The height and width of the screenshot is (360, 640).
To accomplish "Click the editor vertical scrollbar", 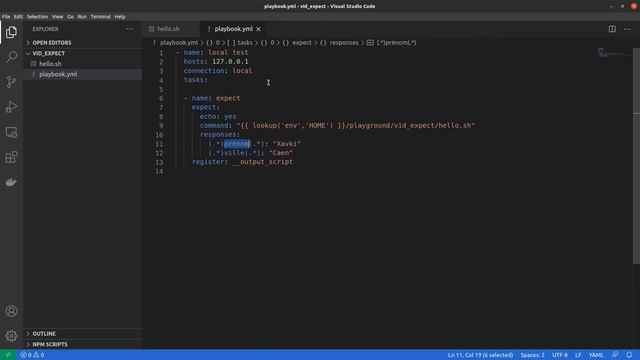I will 636,155.
